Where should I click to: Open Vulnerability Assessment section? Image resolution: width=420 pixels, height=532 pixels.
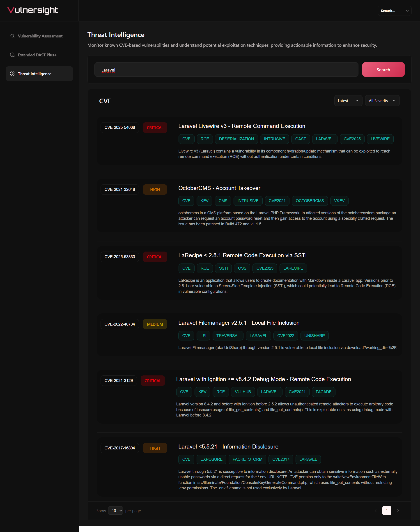click(39, 36)
